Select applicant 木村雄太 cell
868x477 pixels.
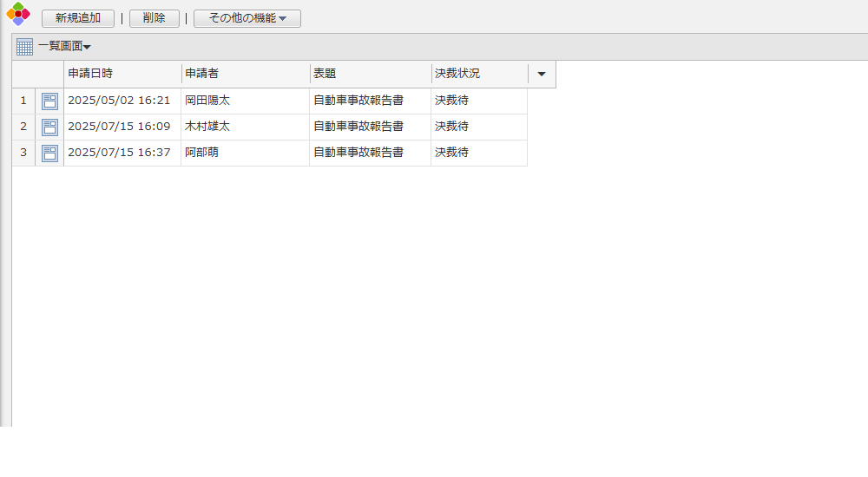[x=245, y=127]
